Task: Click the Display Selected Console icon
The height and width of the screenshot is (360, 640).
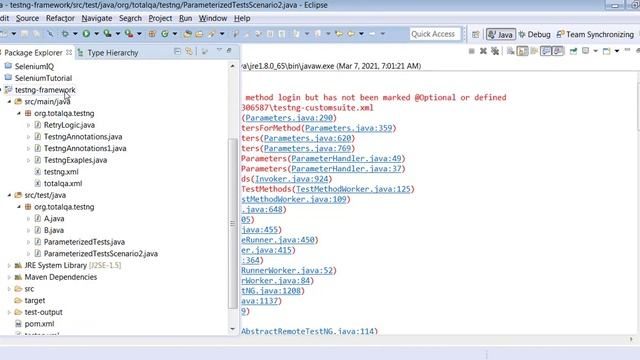Action: 585,51
